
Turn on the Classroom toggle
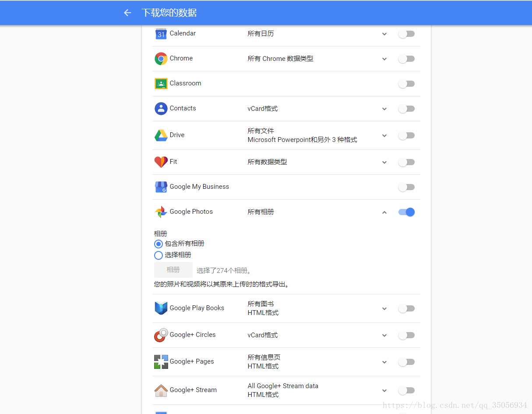tap(406, 84)
